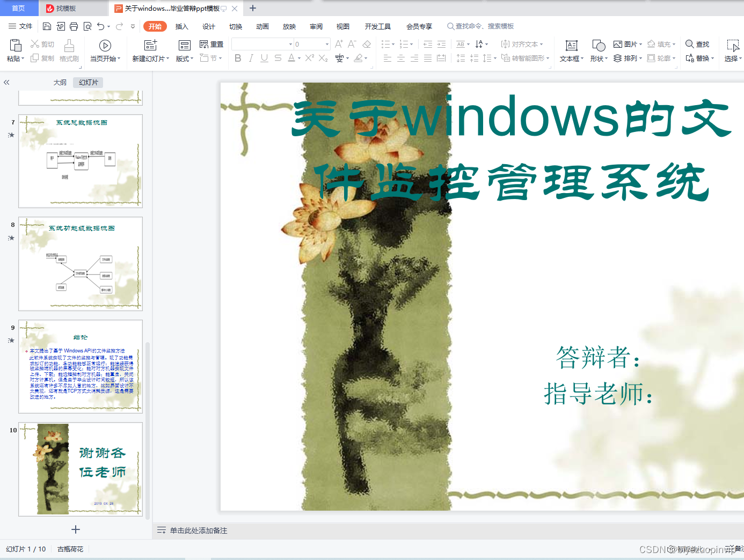The image size is (744, 560).
Task: Click the Paste clipboard icon
Action: pyautogui.click(x=16, y=46)
